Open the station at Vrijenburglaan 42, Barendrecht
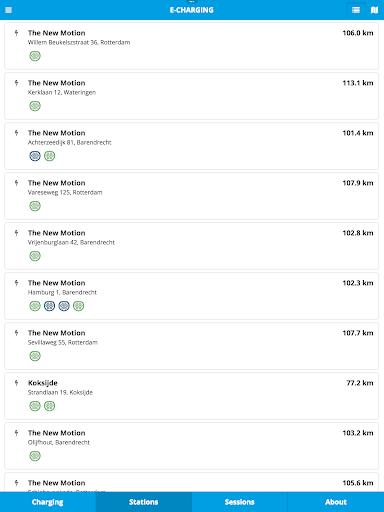Image resolution: width=384 pixels, height=512 pixels. (191, 246)
